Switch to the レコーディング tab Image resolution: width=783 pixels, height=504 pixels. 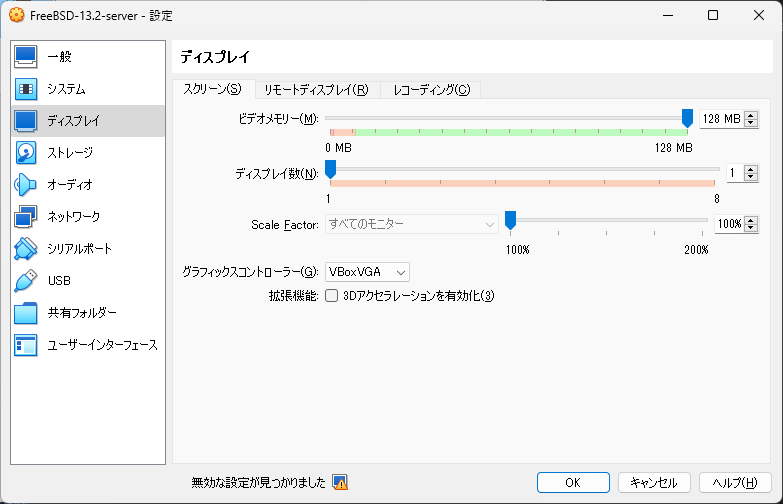(x=431, y=90)
